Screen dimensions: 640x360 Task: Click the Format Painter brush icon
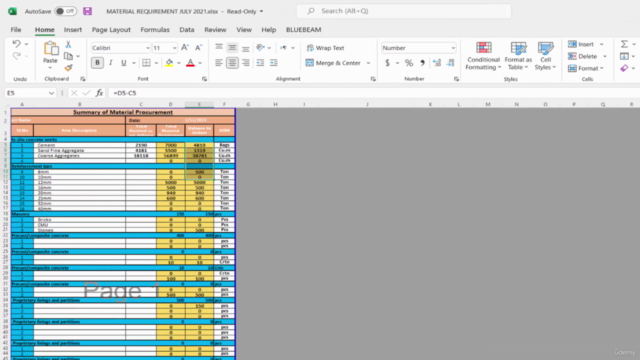[x=68, y=67]
